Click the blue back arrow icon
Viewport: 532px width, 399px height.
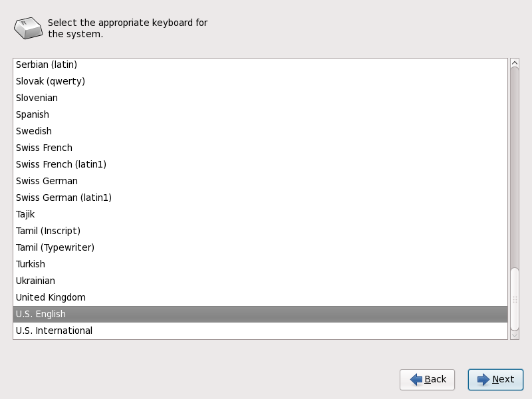[x=416, y=380]
